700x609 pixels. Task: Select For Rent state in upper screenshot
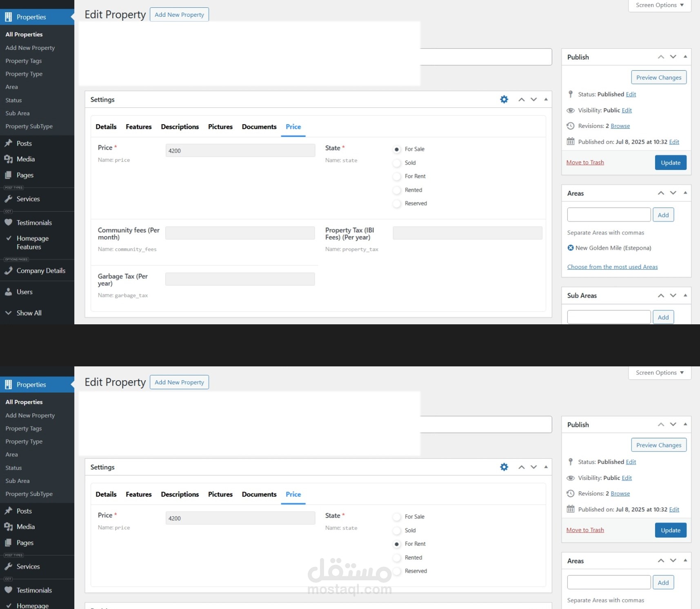tap(397, 176)
